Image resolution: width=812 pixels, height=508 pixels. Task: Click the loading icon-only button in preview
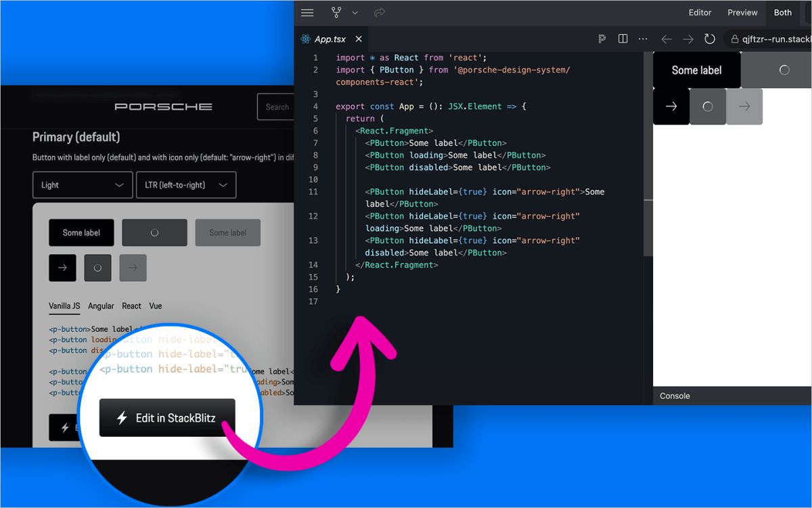click(x=708, y=106)
